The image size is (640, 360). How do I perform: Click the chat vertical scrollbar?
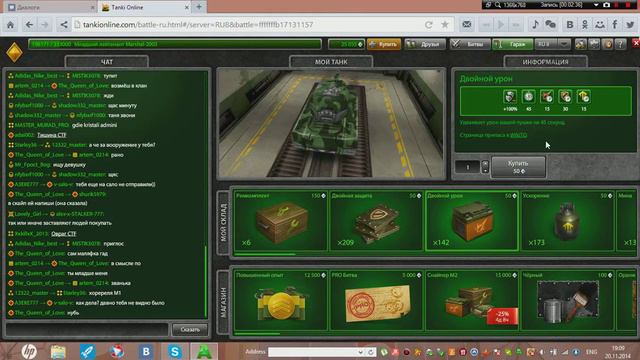[206, 281]
